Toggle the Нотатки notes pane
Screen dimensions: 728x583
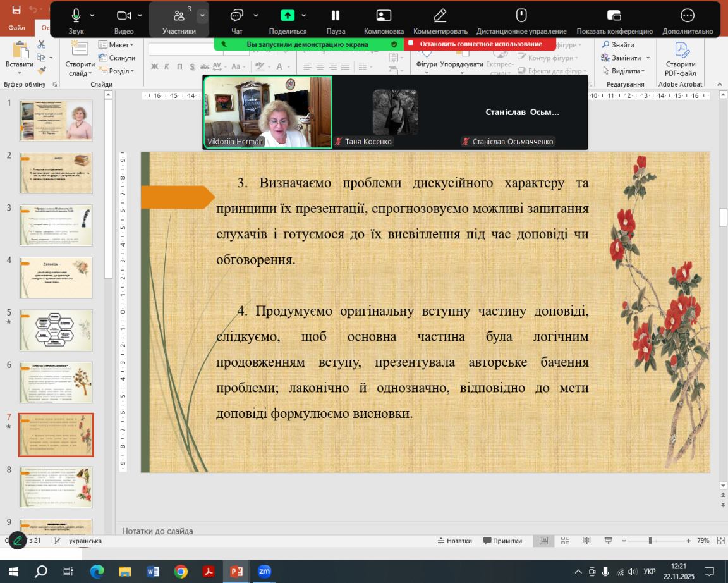[455, 541]
